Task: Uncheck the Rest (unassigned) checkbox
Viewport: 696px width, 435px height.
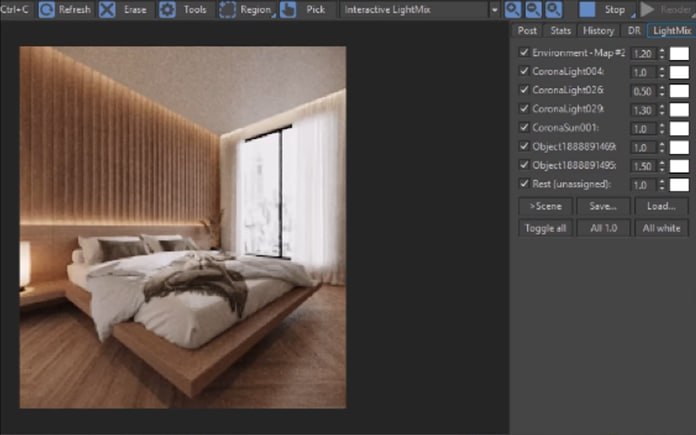Action: (x=524, y=183)
